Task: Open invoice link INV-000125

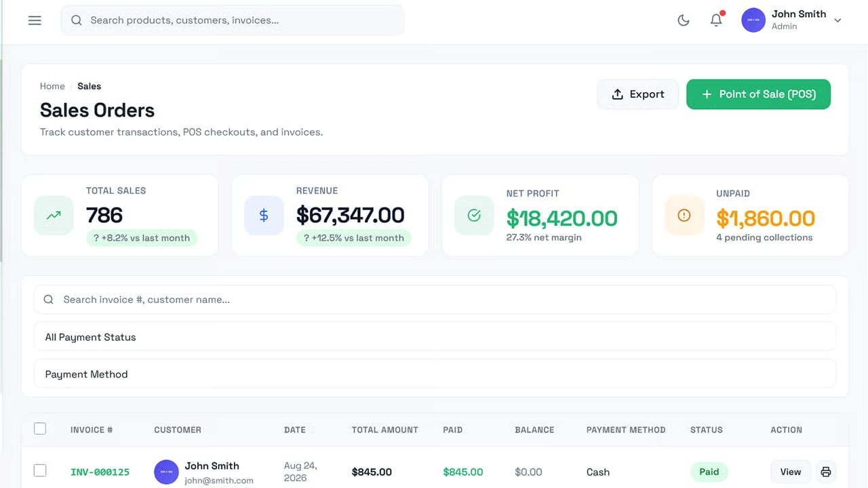Action: [x=100, y=472]
